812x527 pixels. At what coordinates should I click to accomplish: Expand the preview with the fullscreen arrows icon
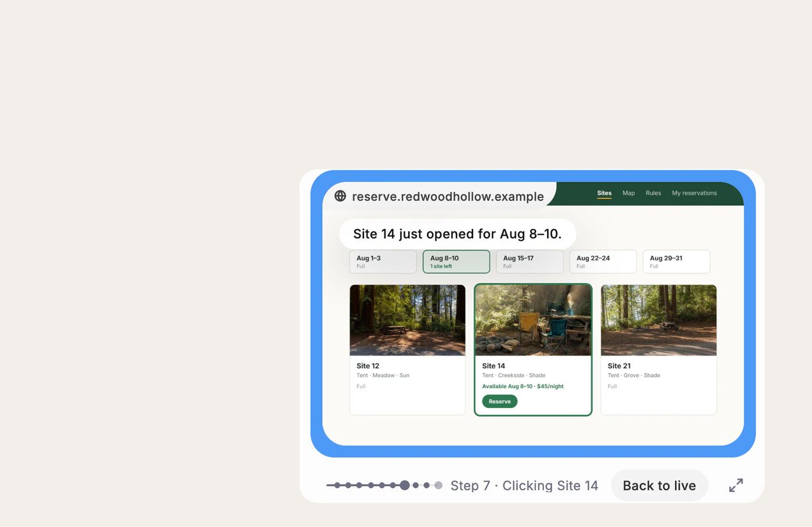click(x=736, y=485)
